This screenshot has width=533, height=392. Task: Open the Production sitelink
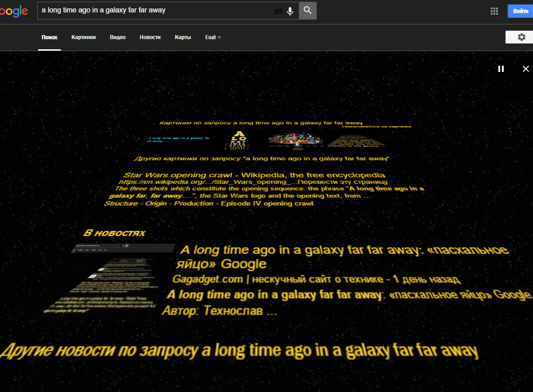pos(194,203)
